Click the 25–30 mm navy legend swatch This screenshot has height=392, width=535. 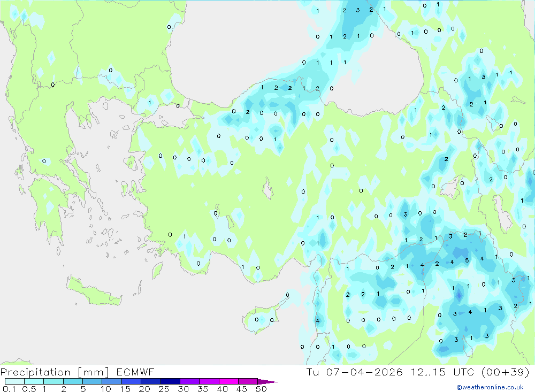click(170, 381)
